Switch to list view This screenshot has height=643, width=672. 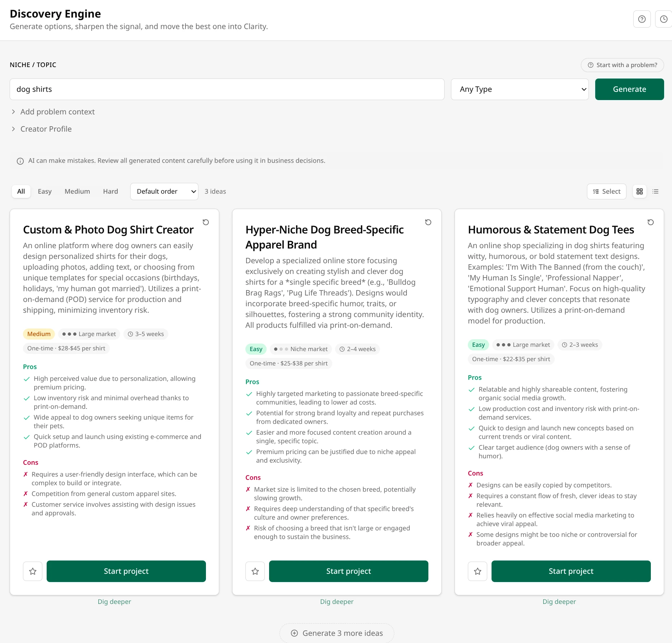pos(655,191)
